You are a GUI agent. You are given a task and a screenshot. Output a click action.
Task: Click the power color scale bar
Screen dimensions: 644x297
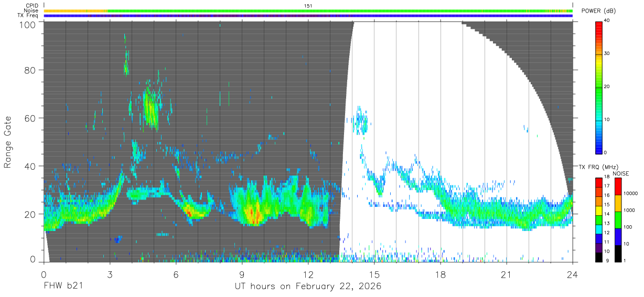(598, 87)
